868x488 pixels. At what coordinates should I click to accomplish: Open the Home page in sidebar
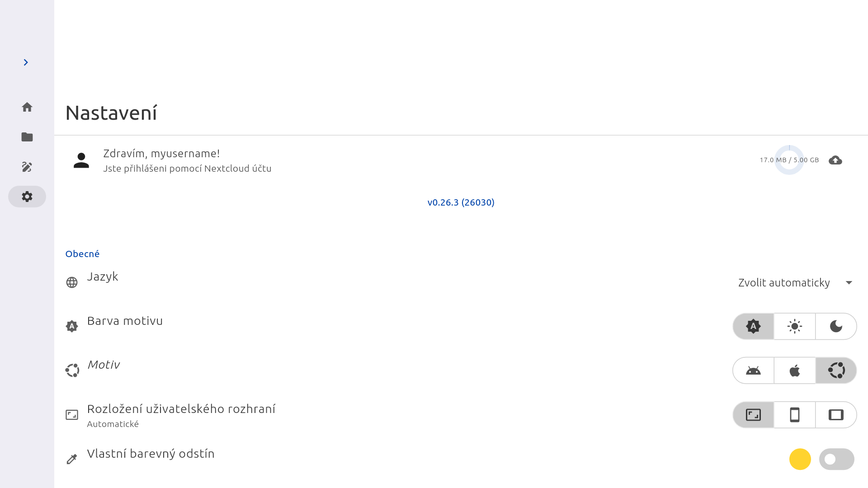tap(27, 107)
